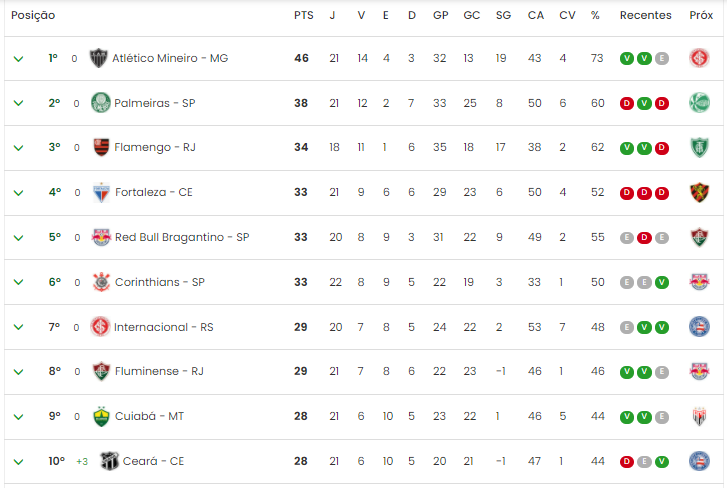Image resolution: width=727 pixels, height=488 pixels.
Task: Click the Red Bull Bragantino logo in fifth row
Action: [x=101, y=237]
